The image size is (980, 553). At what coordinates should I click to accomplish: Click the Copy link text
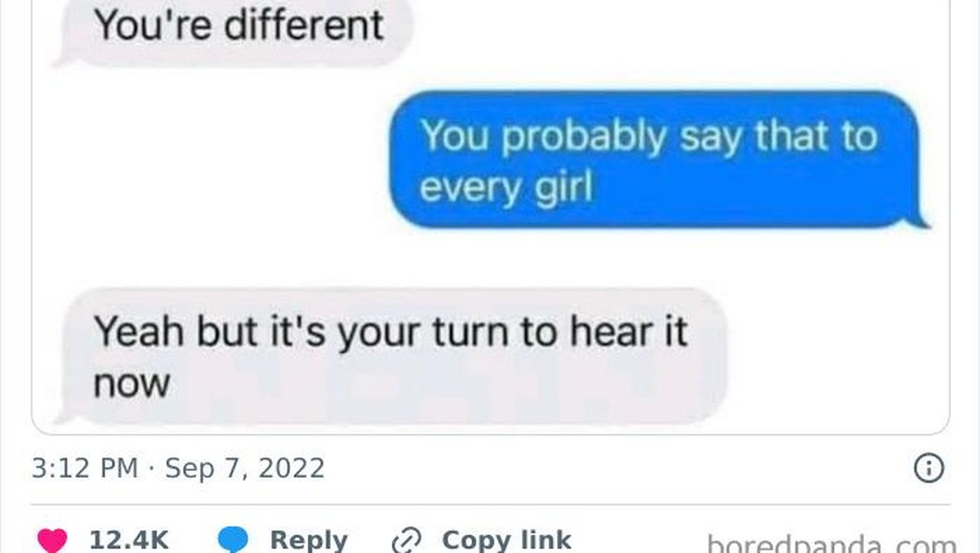[506, 540]
